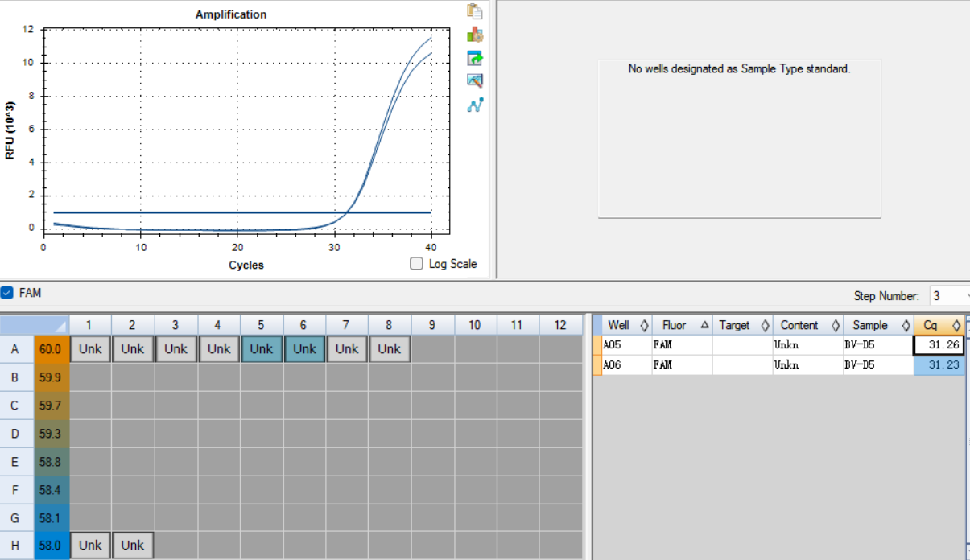Click the 58.8 temperature gradient cell

click(51, 462)
